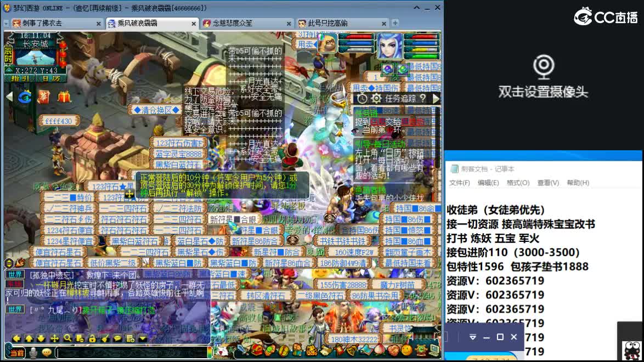Screen dimensions: 644x362
Task: Open 编辑(E) menu in Notepad
Action: (x=488, y=183)
